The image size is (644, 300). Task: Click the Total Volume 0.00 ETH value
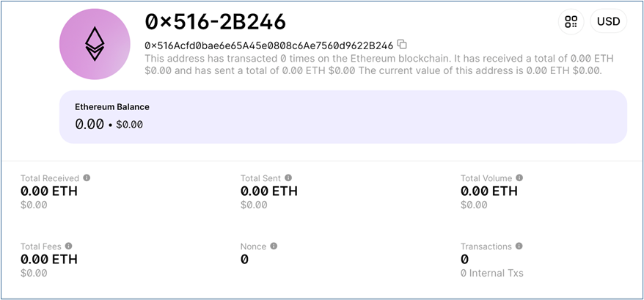(489, 191)
